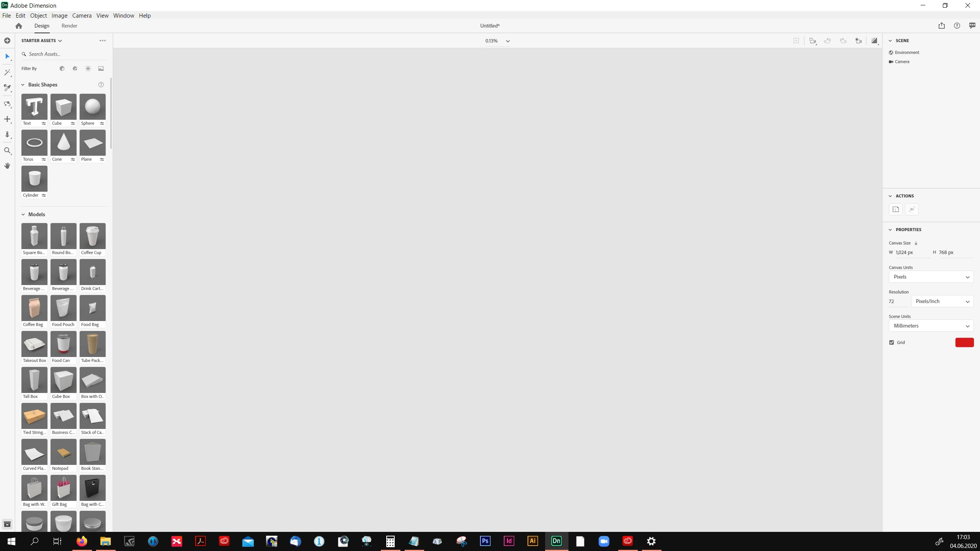Click the red Grid color swatch
This screenshot has width=980, height=551.
[964, 342]
